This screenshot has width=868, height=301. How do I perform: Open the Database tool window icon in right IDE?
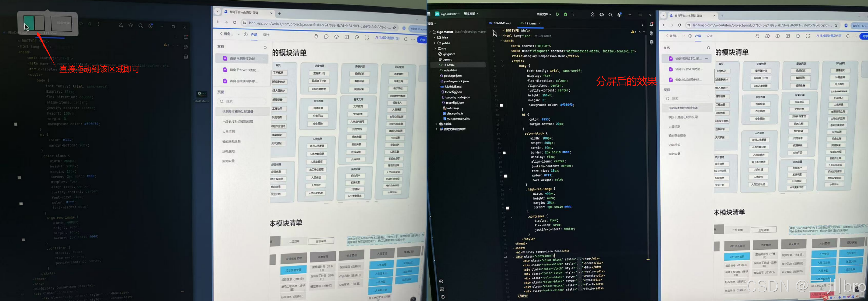click(651, 43)
